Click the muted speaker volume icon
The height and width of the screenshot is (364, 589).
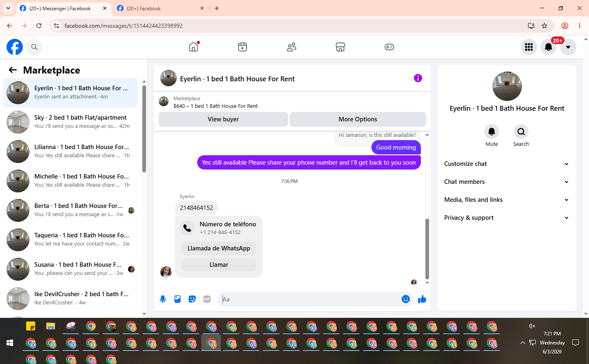coord(532,326)
